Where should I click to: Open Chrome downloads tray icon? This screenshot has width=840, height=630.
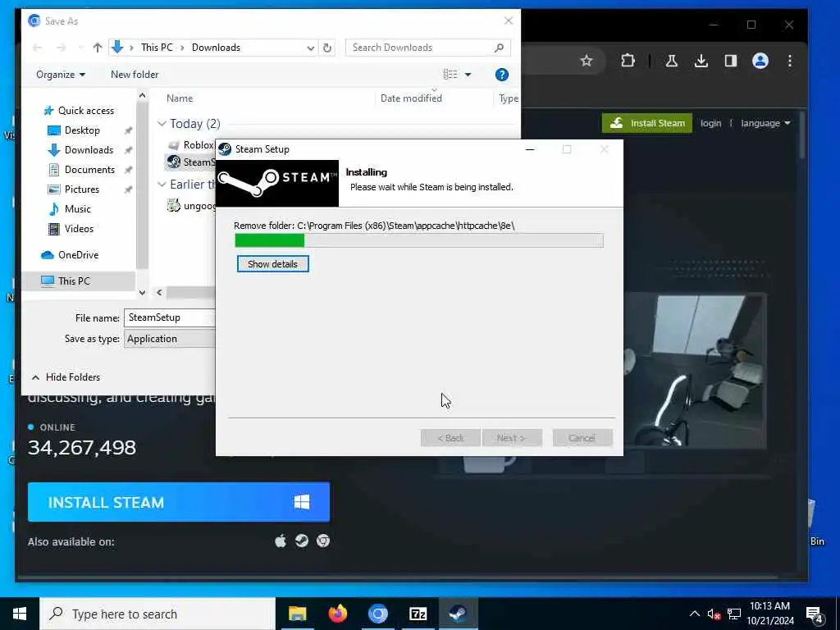coord(701,61)
